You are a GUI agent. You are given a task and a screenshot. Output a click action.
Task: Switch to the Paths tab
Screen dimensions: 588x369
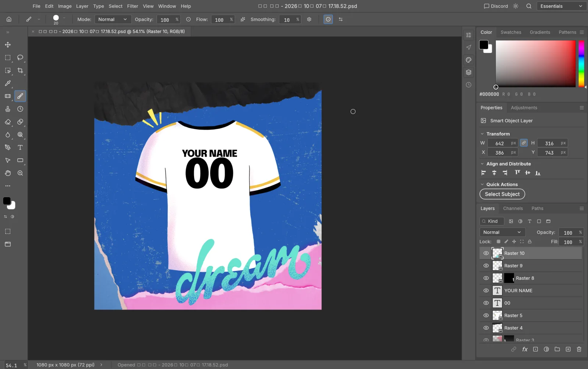click(537, 209)
